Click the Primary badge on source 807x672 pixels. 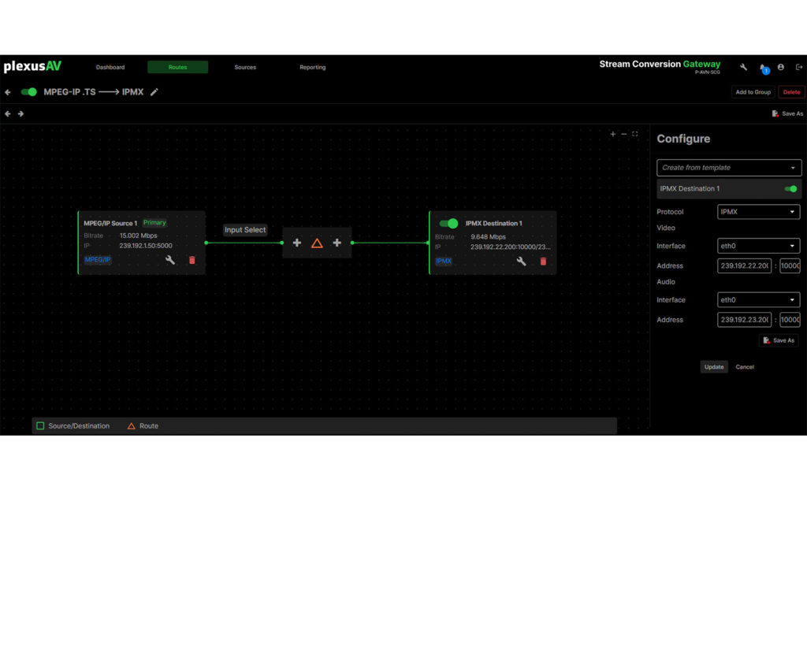[154, 223]
